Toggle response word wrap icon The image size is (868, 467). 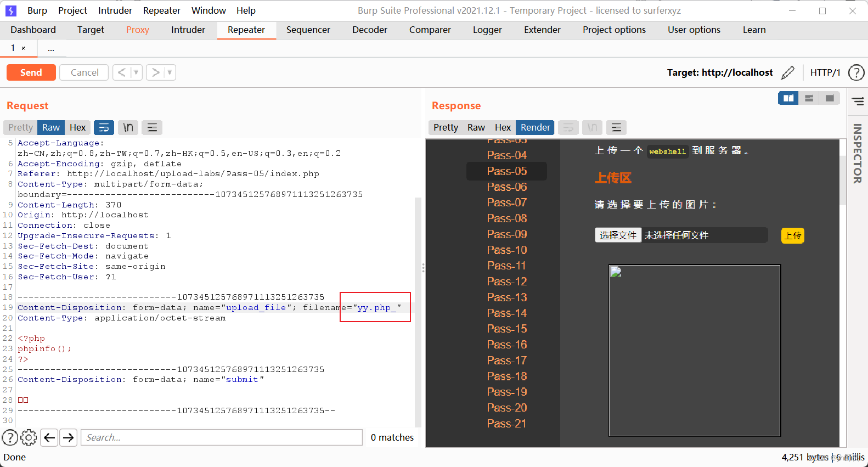[x=568, y=127]
